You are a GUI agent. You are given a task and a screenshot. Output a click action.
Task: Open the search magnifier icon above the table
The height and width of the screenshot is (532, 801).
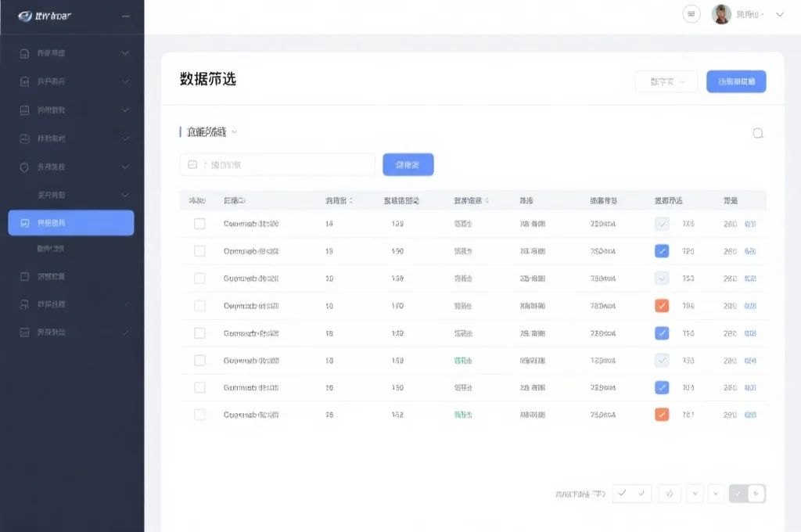pyautogui.click(x=756, y=134)
